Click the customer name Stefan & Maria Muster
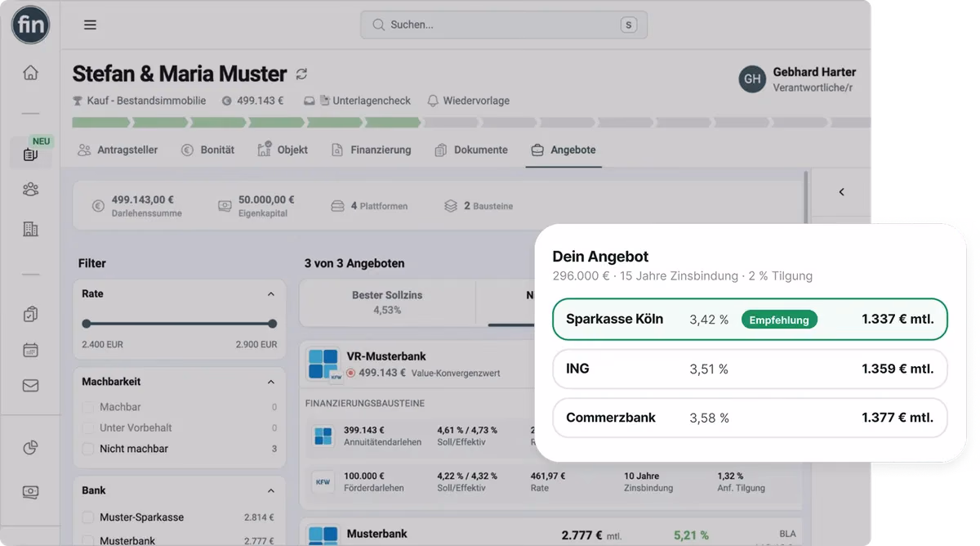980x546 pixels. click(x=179, y=74)
